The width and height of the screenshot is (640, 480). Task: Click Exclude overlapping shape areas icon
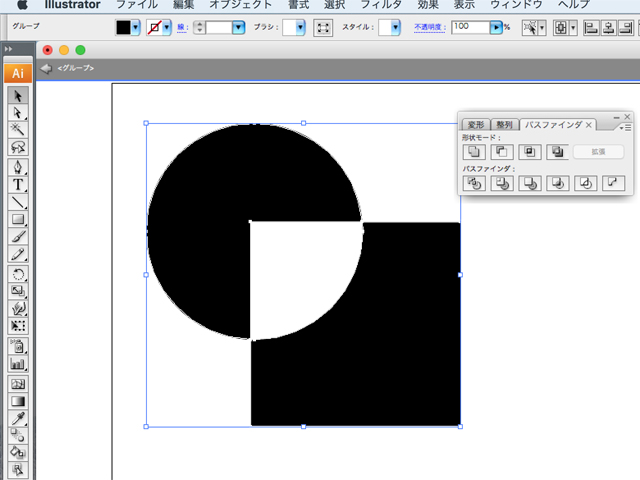point(557,152)
